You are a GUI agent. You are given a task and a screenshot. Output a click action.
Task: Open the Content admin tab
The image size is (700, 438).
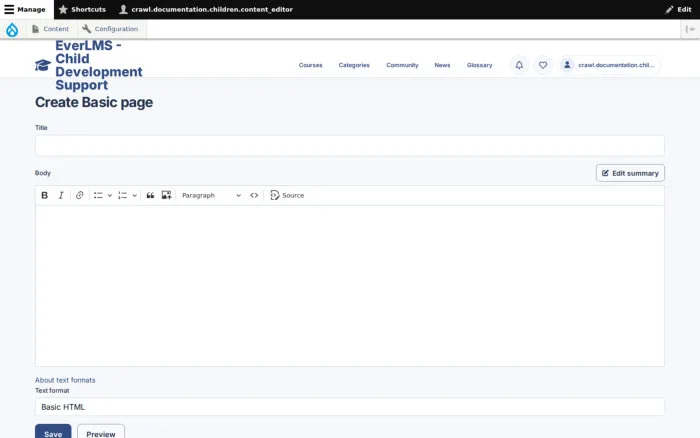(50, 29)
